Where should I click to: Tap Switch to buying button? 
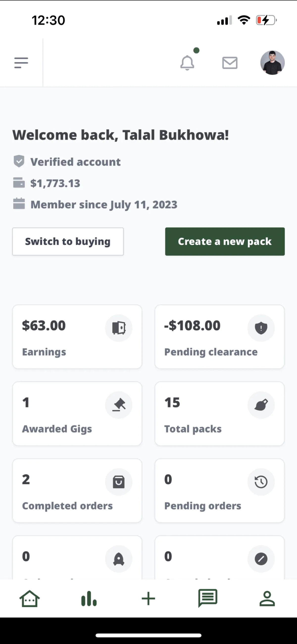pos(68,241)
